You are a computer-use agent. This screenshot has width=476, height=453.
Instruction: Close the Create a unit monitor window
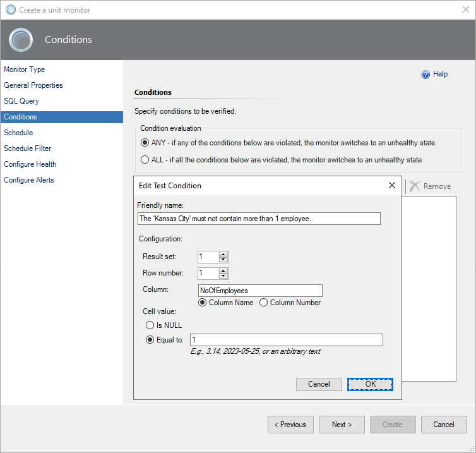pos(466,9)
